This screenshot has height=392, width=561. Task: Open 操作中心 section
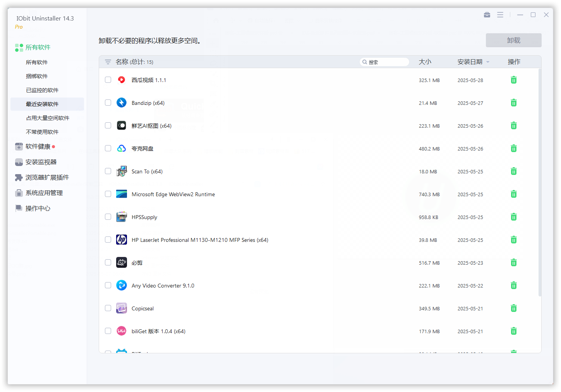pyautogui.click(x=33, y=209)
